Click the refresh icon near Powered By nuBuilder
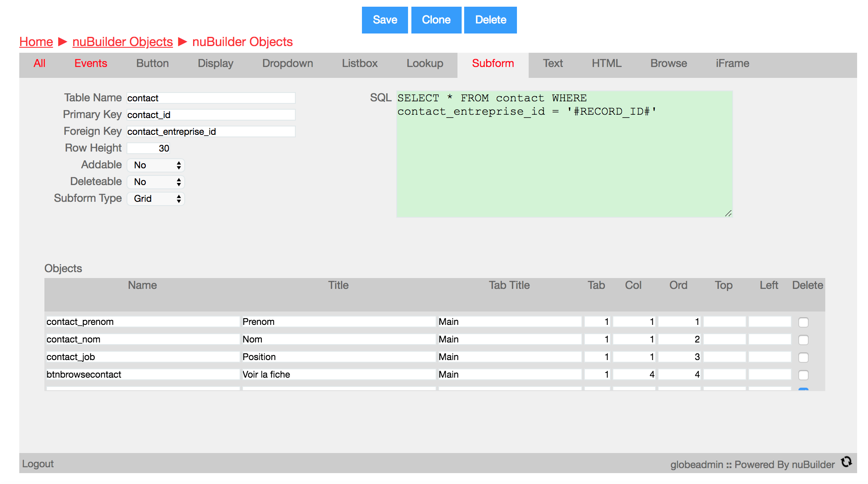Screen dimensions: 868x484 pyautogui.click(x=847, y=462)
